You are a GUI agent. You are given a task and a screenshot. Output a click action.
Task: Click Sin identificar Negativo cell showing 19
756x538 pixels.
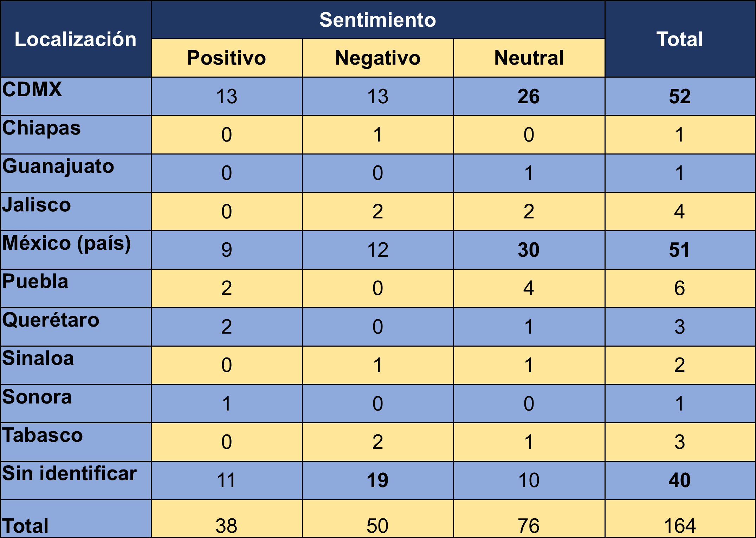coord(378,480)
